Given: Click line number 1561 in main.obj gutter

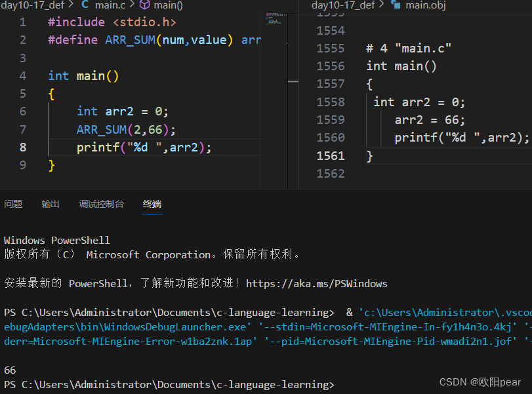Looking at the screenshot, I should click(331, 155).
